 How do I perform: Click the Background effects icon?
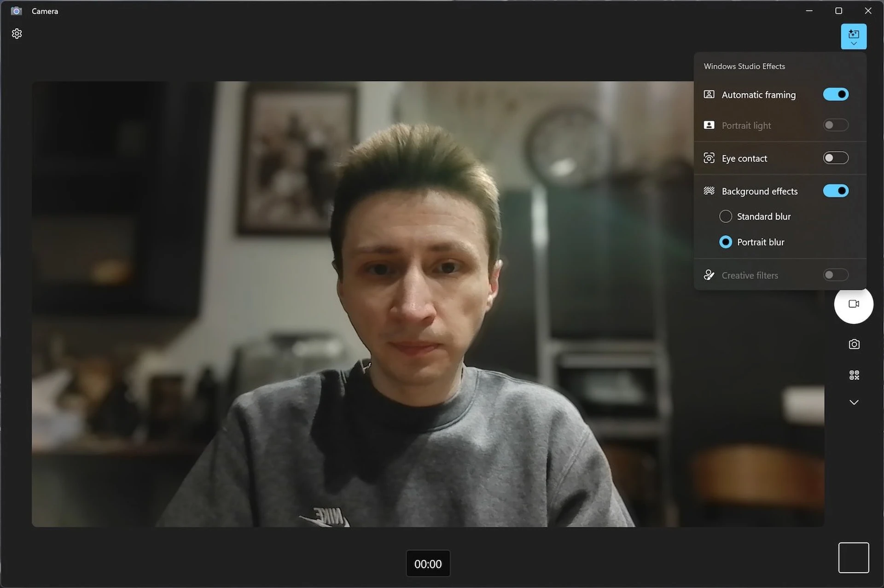pos(709,191)
